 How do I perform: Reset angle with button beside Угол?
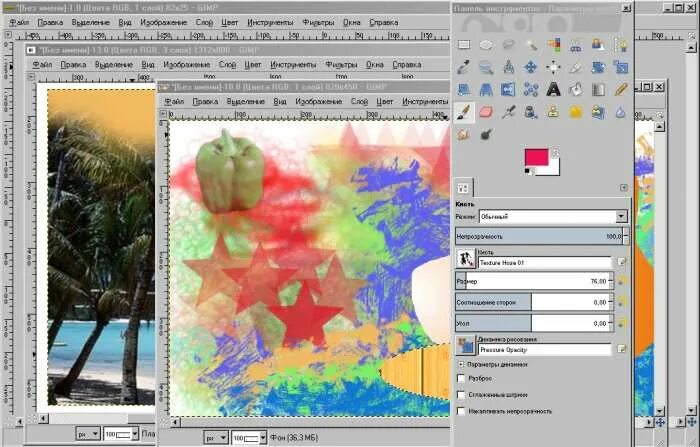click(x=622, y=322)
